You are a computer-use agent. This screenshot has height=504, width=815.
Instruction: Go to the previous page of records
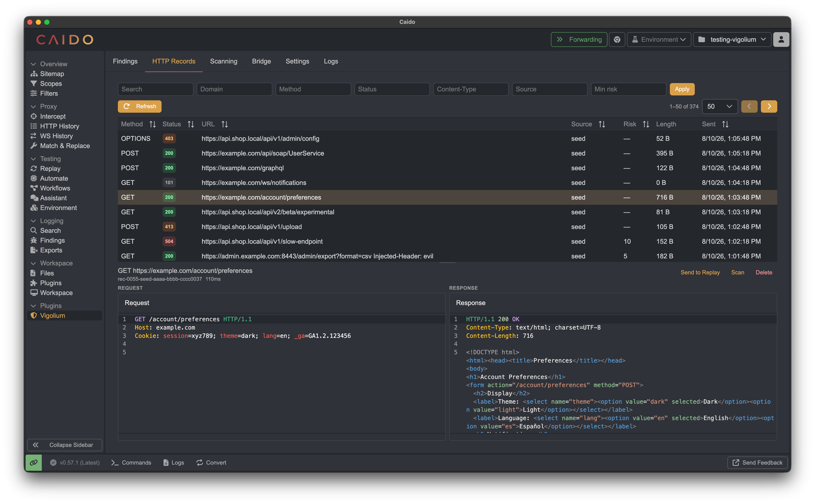coord(749,106)
